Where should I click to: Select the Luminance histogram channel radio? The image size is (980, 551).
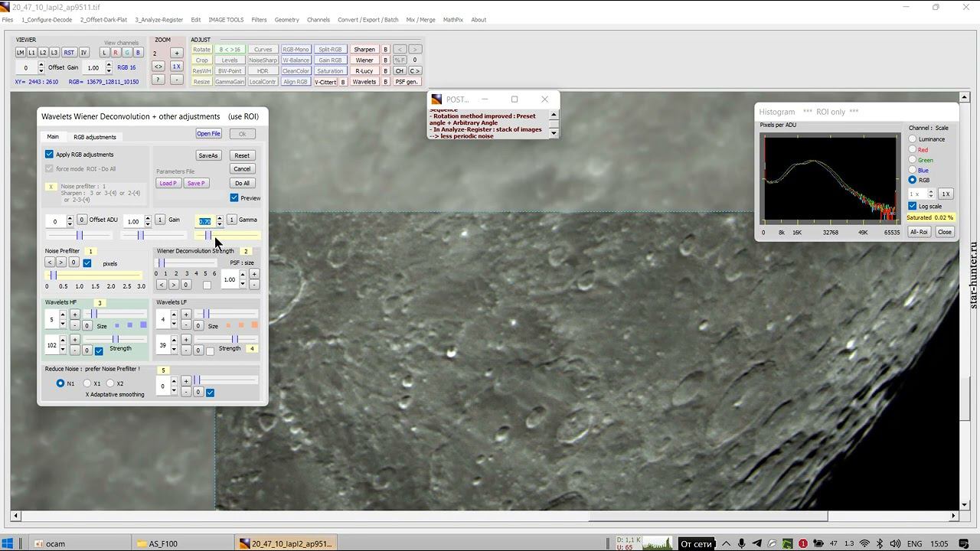pyautogui.click(x=913, y=139)
